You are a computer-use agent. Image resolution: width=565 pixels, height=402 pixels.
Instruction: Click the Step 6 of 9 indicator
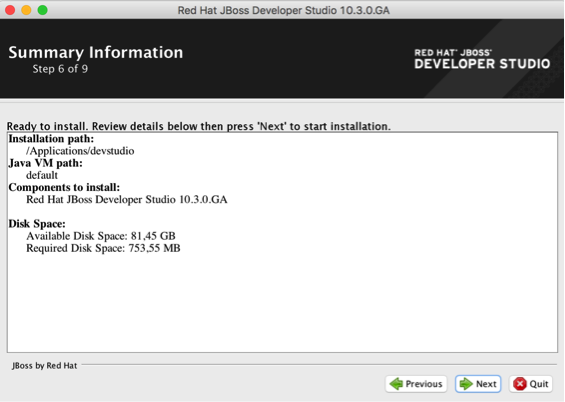tap(60, 69)
